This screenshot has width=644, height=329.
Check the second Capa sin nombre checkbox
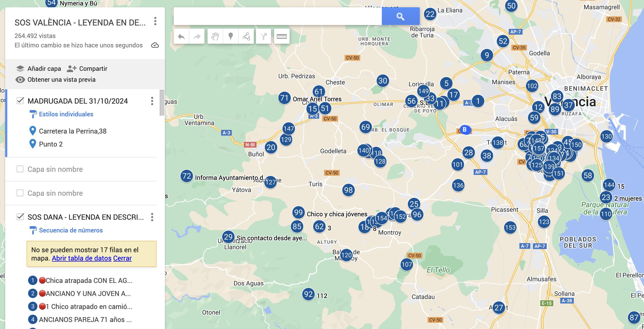(20, 193)
